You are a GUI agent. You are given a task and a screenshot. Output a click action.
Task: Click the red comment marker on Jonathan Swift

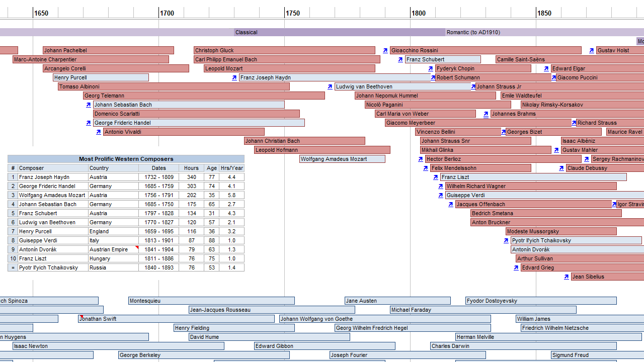coord(81,317)
